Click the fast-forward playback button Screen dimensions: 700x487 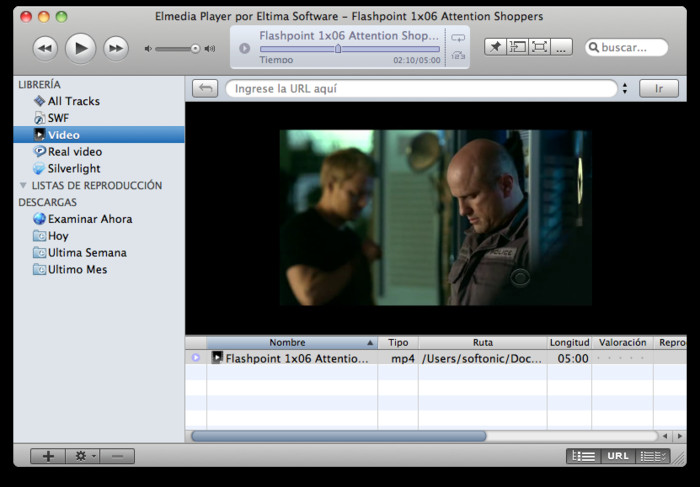(x=116, y=48)
